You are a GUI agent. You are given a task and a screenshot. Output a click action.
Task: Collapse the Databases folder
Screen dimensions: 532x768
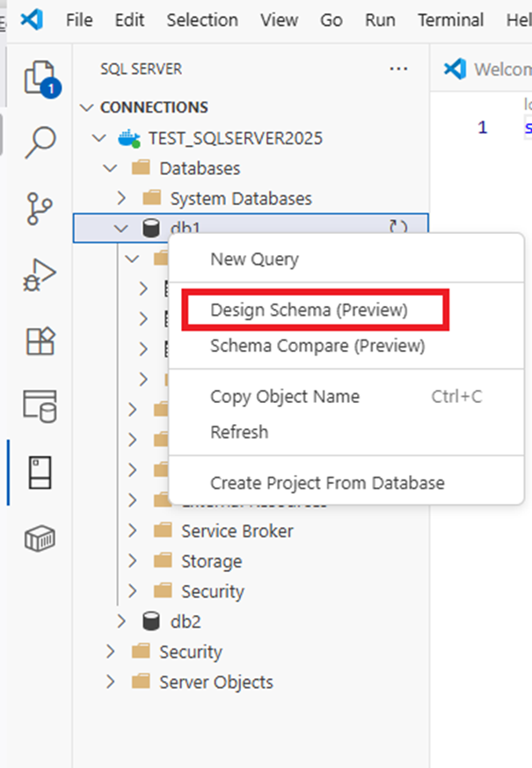coord(111,169)
